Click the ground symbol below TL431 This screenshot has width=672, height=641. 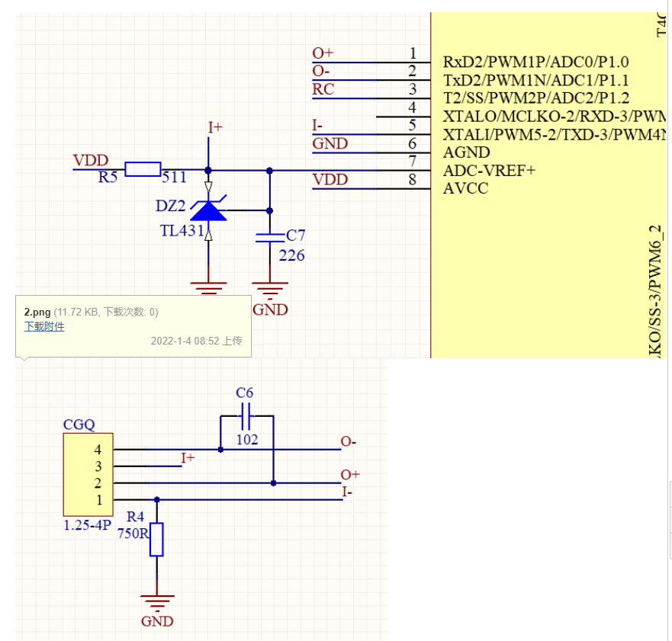pyautogui.click(x=208, y=288)
